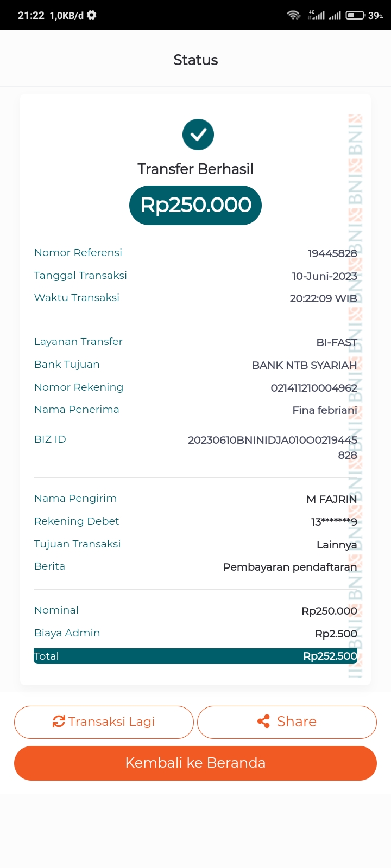Tap recipient name Fina febriani

tap(325, 411)
